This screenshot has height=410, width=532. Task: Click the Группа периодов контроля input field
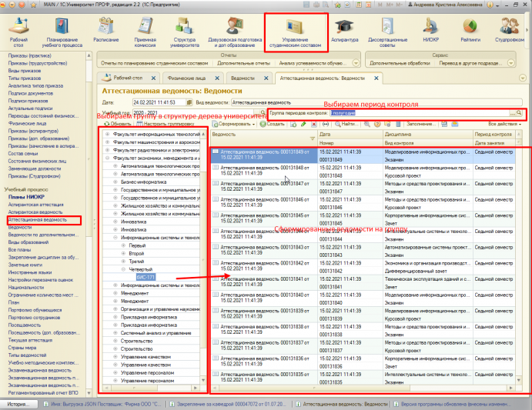tap(420, 113)
